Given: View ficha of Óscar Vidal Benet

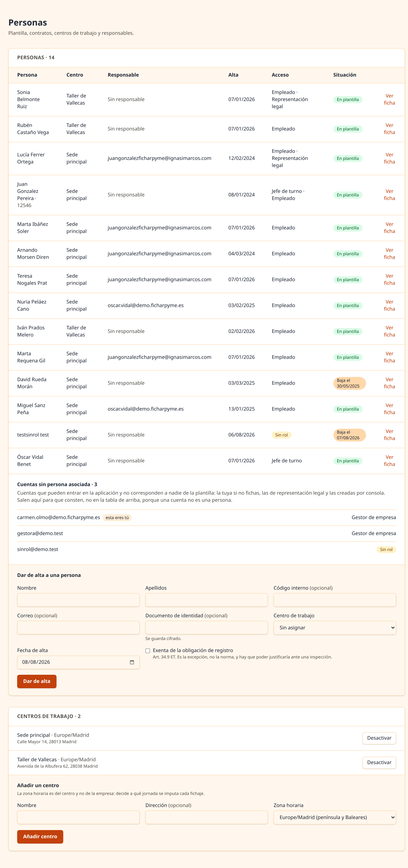Looking at the screenshot, I should tap(389, 461).
